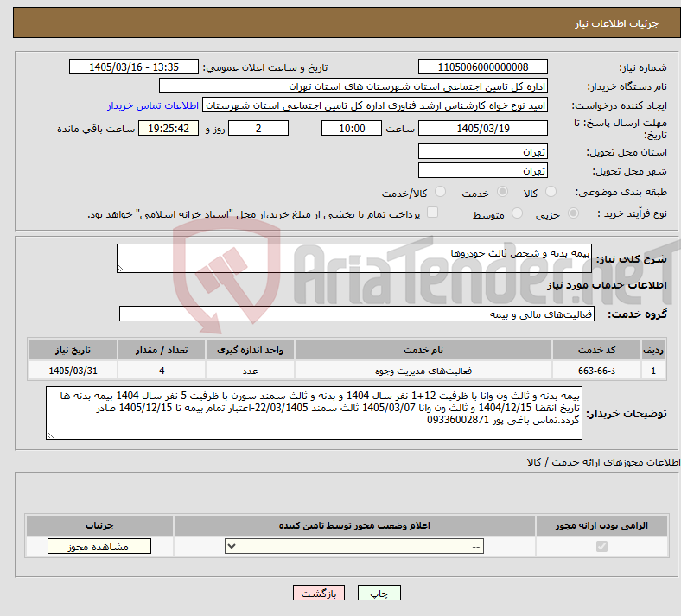Click the ردیف column header
Viewport: 681px width, 616px height.
pyautogui.click(x=653, y=350)
